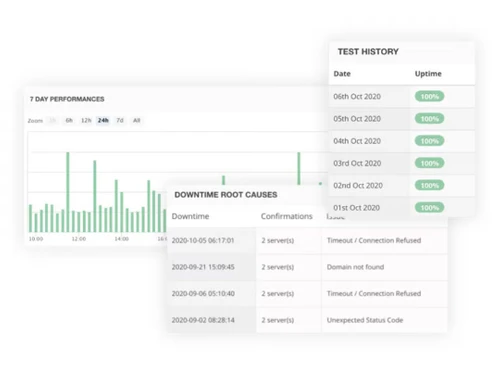Select the 12h zoom range button
500x375 pixels.
click(x=86, y=120)
